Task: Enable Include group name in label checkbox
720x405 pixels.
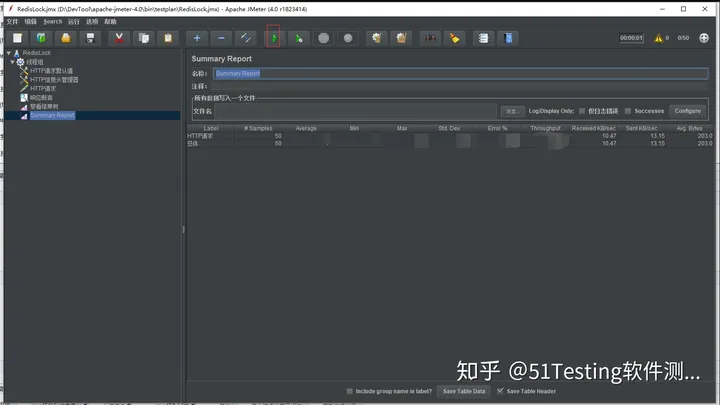Action: (x=349, y=391)
